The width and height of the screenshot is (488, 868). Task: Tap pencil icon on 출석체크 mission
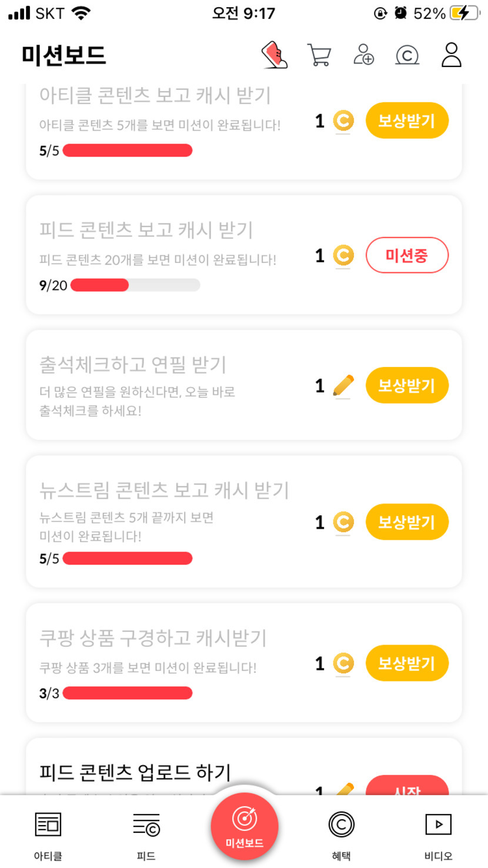pyautogui.click(x=343, y=386)
